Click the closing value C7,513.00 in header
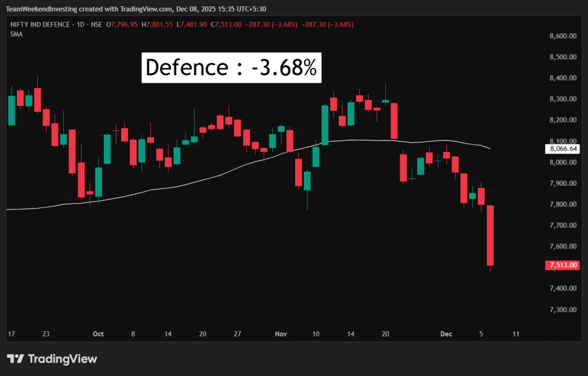 (227, 25)
